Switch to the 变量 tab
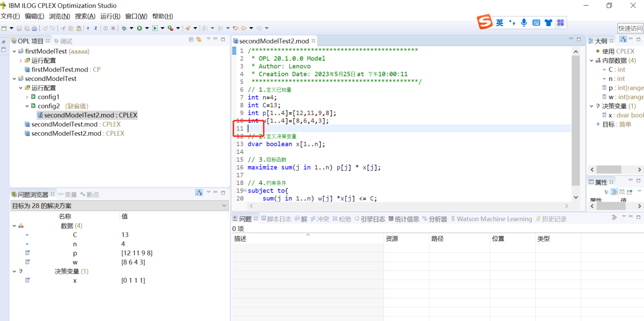Screen dimensions: 644x321 [67, 194]
